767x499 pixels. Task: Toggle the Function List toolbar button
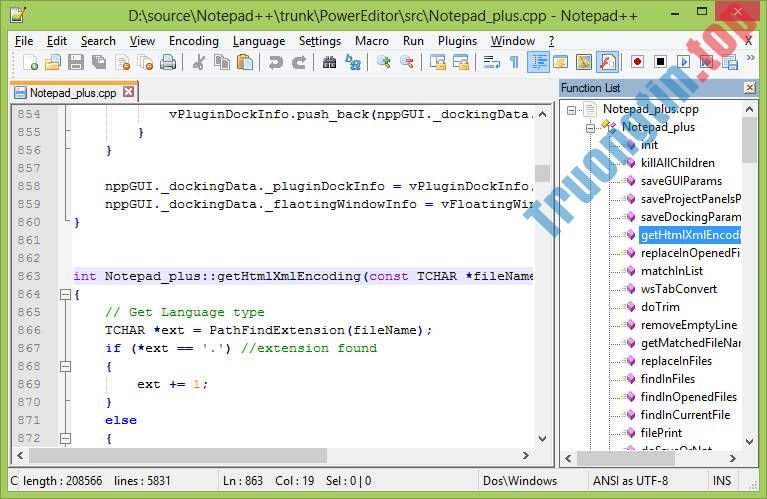click(608, 63)
